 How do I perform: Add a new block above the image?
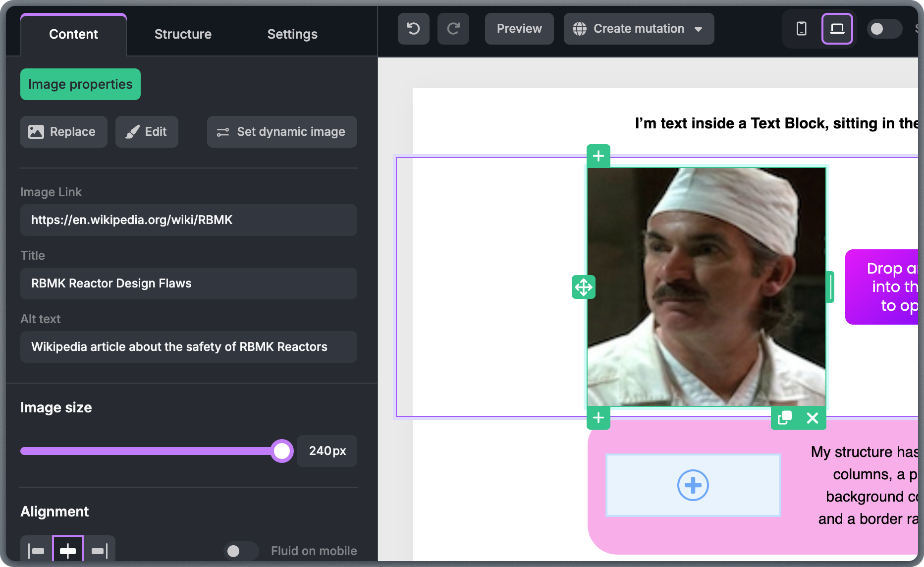click(x=598, y=156)
